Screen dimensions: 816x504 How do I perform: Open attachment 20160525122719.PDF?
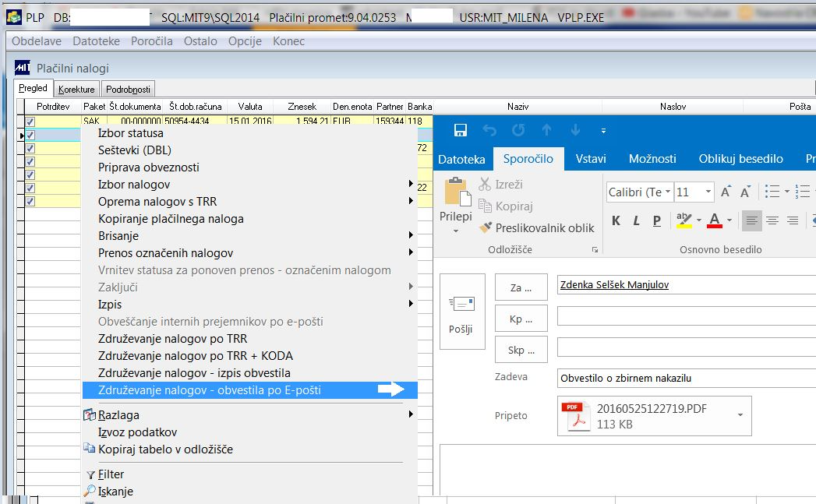[645, 416]
